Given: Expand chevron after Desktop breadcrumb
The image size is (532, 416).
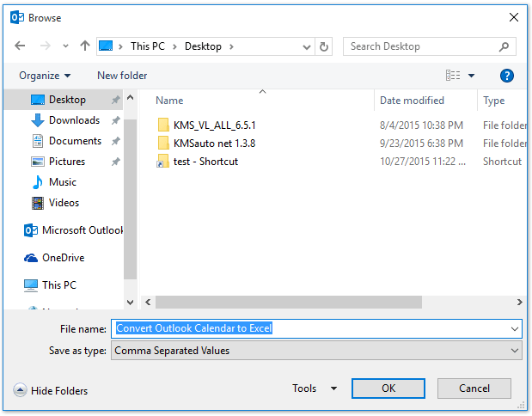Looking at the screenshot, I should 231,46.
